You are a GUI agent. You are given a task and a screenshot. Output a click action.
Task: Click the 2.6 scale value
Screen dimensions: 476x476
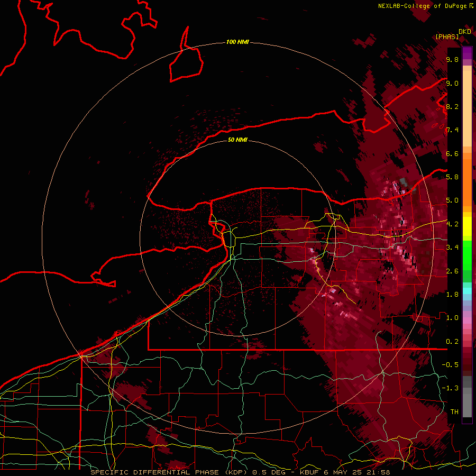(x=452, y=271)
